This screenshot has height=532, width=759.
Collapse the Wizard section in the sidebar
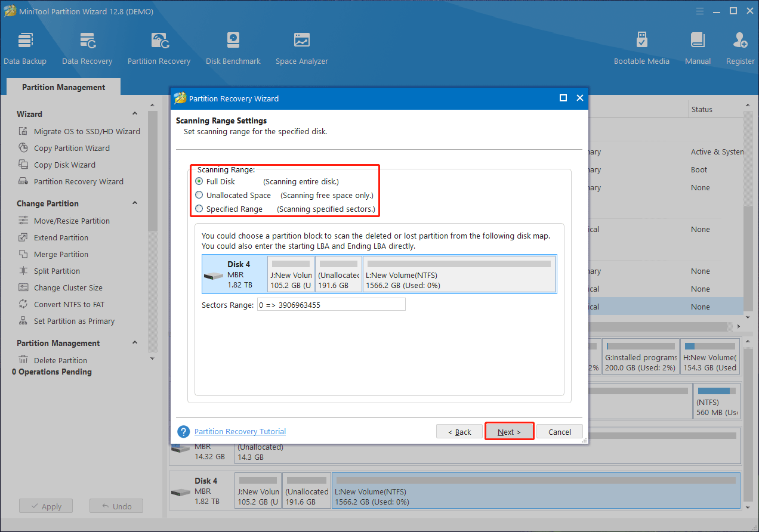pos(135,114)
